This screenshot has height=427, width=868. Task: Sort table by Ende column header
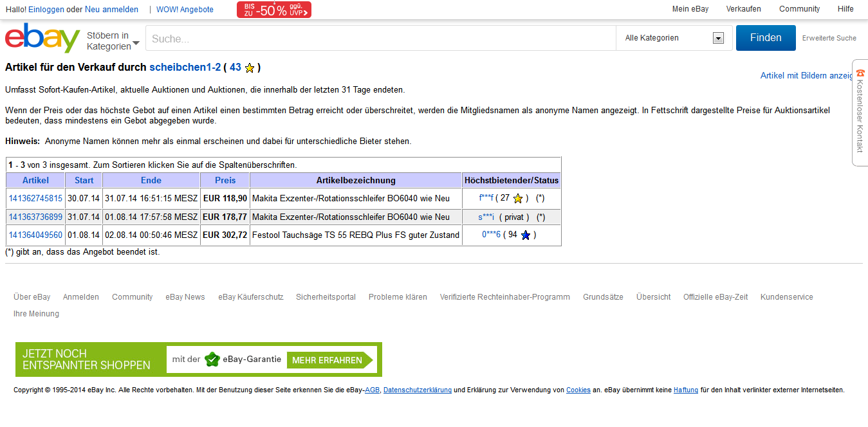point(151,180)
